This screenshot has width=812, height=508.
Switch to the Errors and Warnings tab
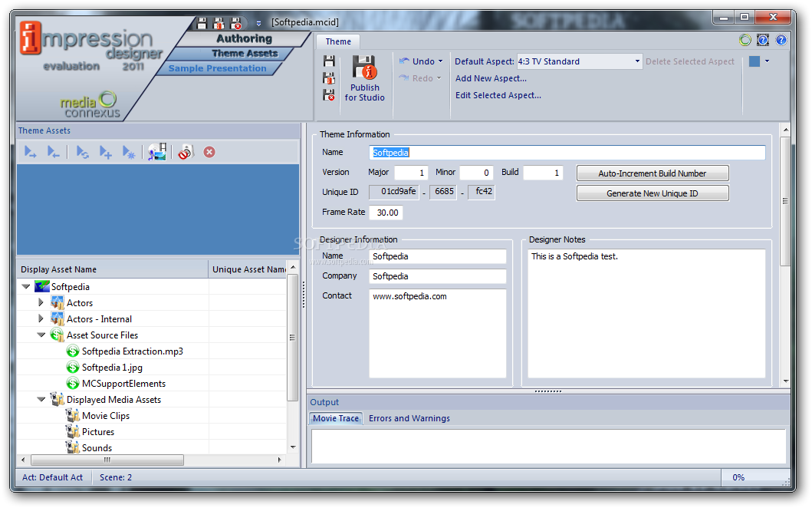click(x=409, y=418)
